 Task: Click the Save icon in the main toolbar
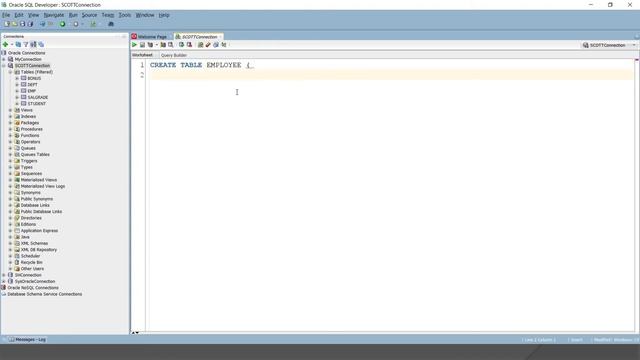tap(22, 24)
